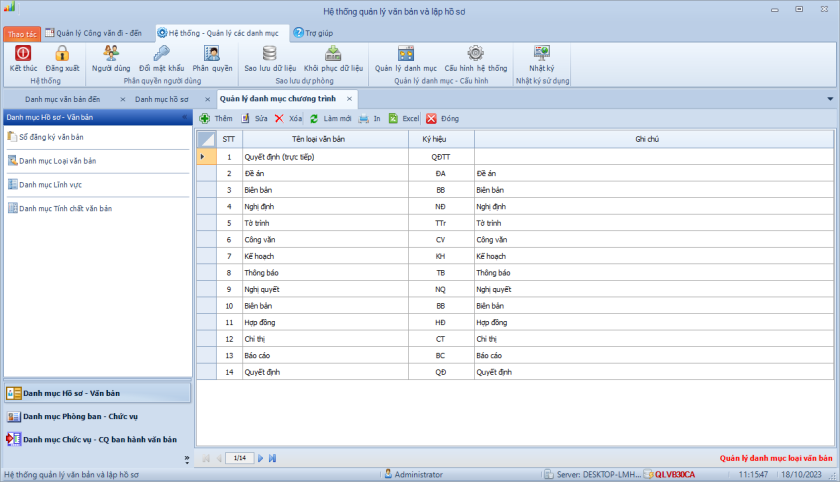Click the Thêm add button
Image resolution: width=840 pixels, height=482 pixels.
[216, 118]
